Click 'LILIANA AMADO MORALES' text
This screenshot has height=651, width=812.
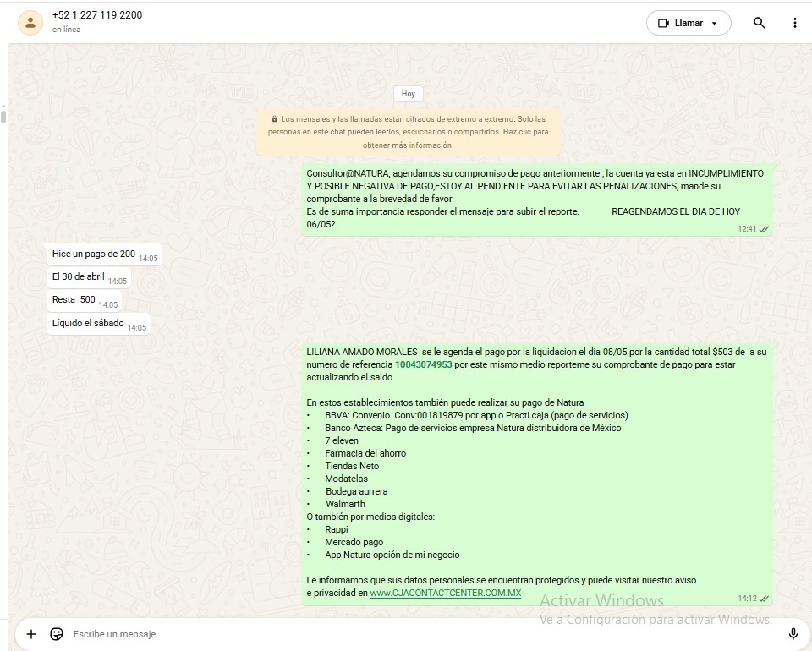pos(361,352)
